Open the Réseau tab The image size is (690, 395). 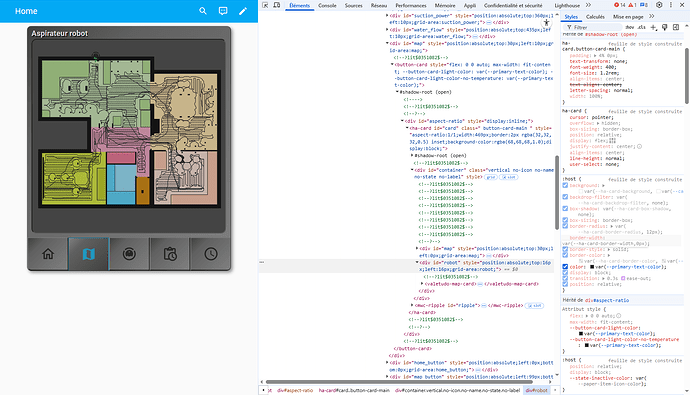[x=378, y=5]
